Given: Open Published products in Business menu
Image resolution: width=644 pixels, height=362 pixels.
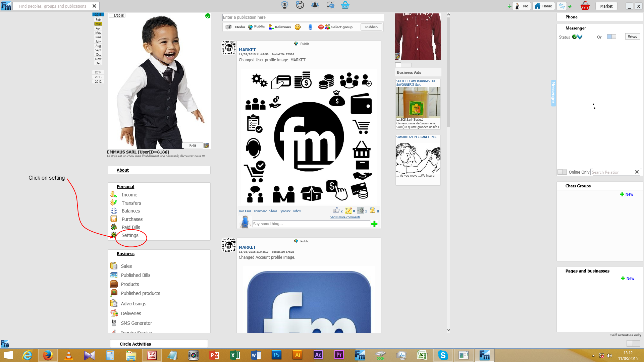Looking at the screenshot, I should [x=141, y=293].
